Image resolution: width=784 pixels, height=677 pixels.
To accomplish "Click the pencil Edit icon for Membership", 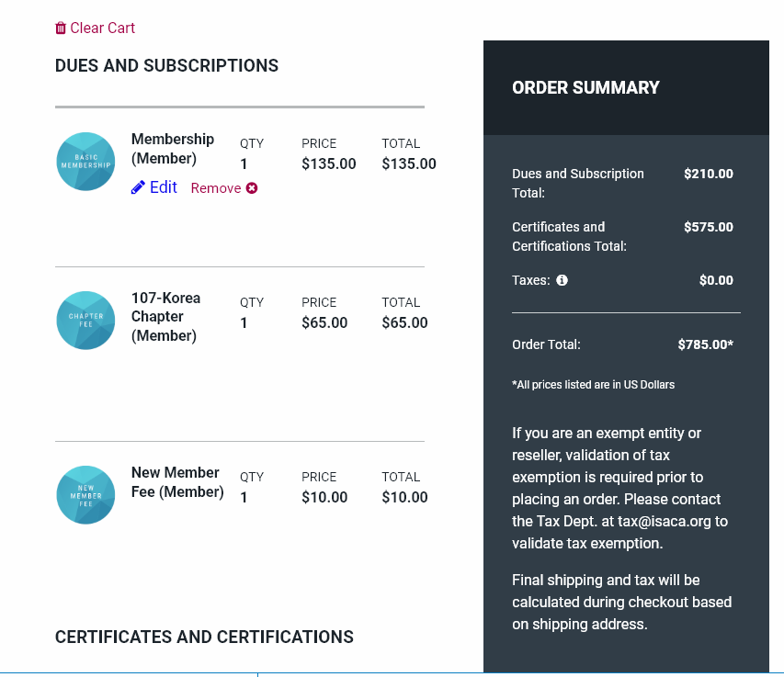I will [x=138, y=187].
